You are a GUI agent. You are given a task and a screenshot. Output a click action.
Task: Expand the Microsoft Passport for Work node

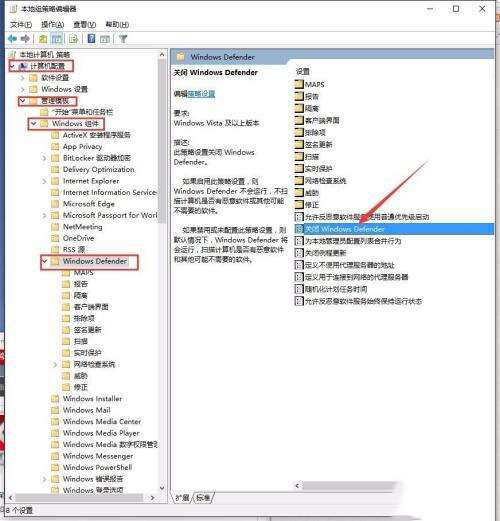pos(44,215)
